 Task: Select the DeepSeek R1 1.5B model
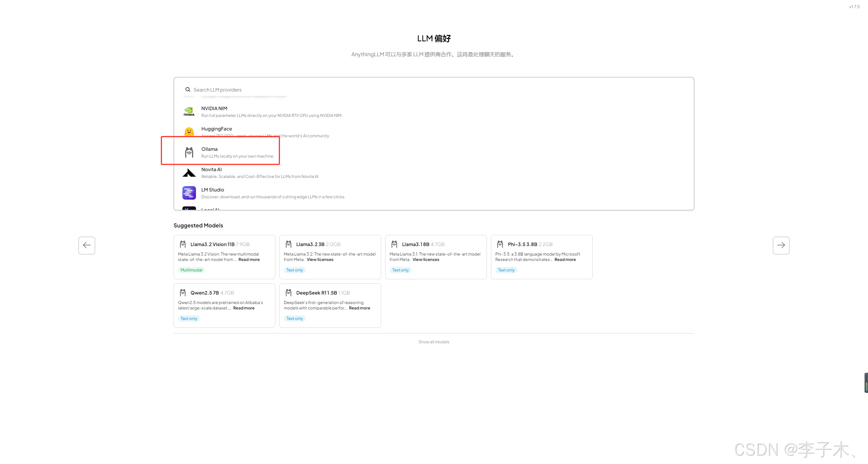pyautogui.click(x=330, y=305)
